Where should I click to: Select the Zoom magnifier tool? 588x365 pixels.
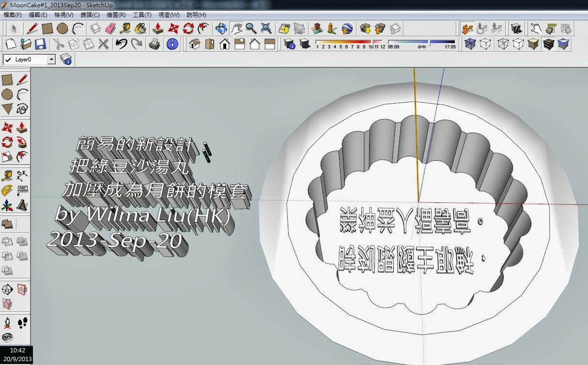pyautogui.click(x=251, y=29)
